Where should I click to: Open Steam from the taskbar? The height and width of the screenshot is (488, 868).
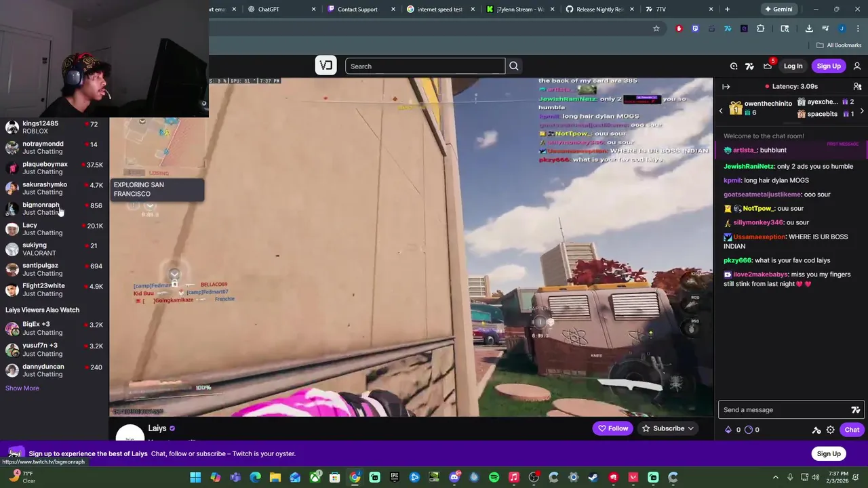(x=593, y=478)
